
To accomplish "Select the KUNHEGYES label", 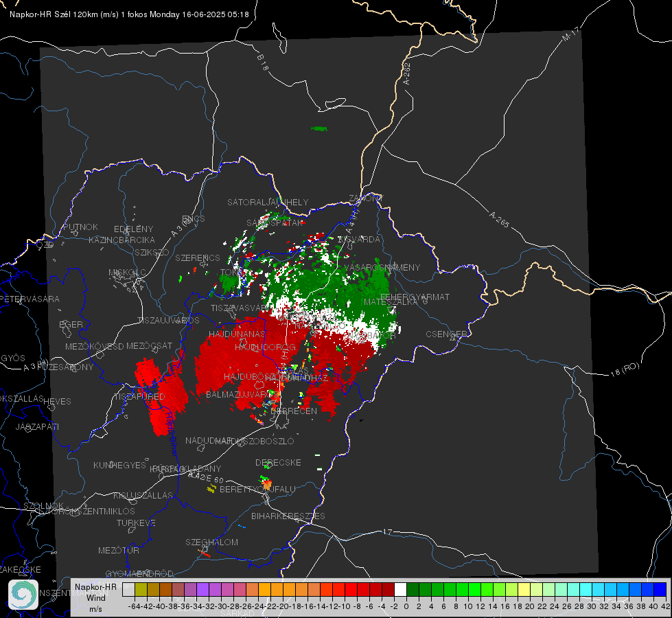I will [x=119, y=466].
